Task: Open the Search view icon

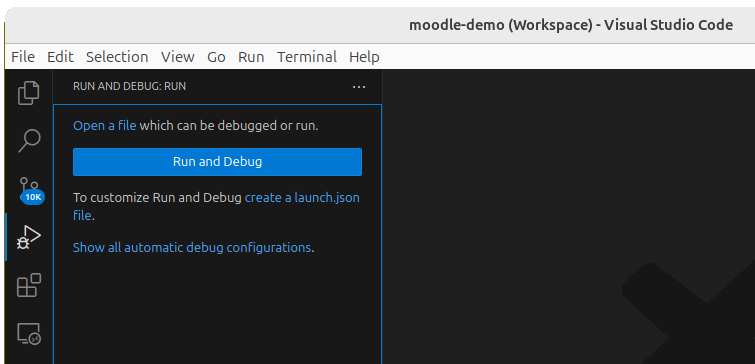Action: [x=29, y=141]
